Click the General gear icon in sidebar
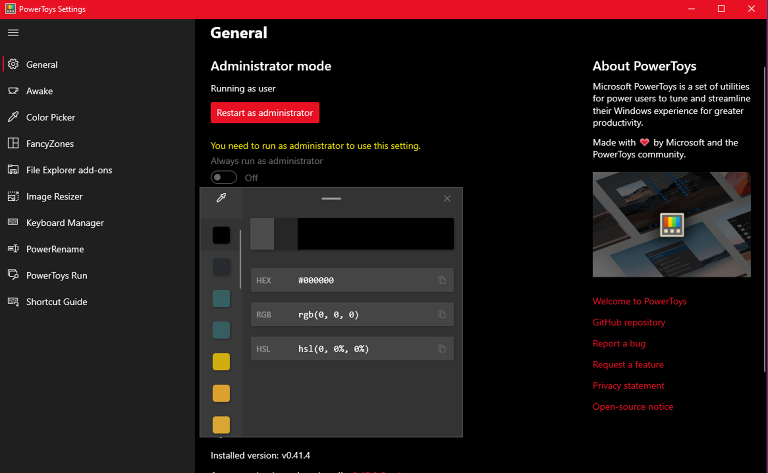The height and width of the screenshot is (473, 768). pos(13,64)
